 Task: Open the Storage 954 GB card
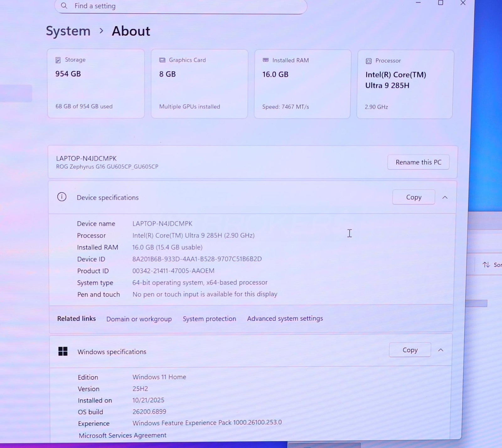coord(96,84)
